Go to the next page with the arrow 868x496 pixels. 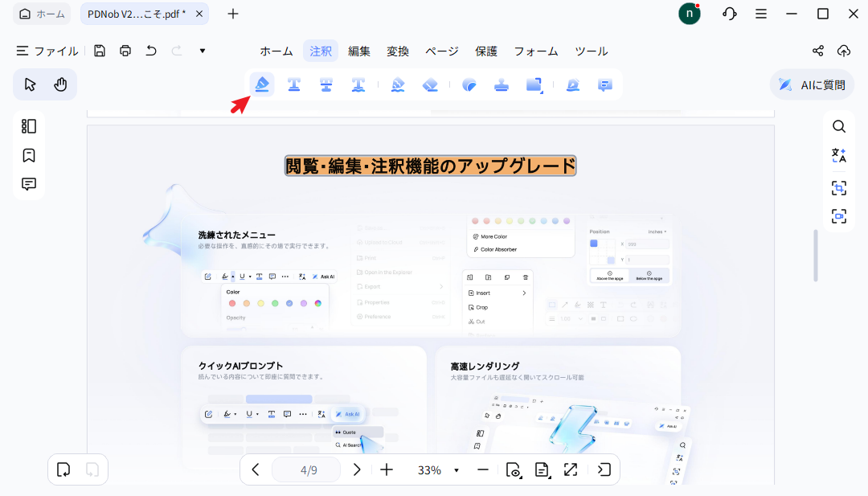(x=357, y=469)
